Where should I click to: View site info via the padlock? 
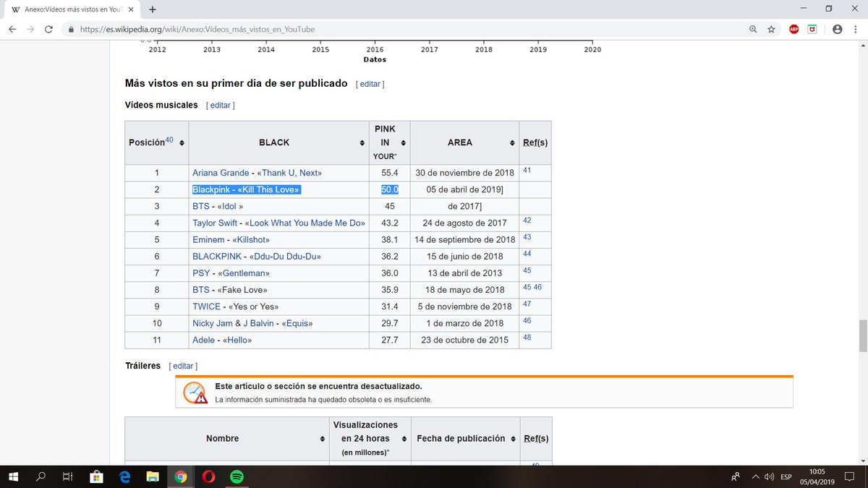tap(70, 30)
